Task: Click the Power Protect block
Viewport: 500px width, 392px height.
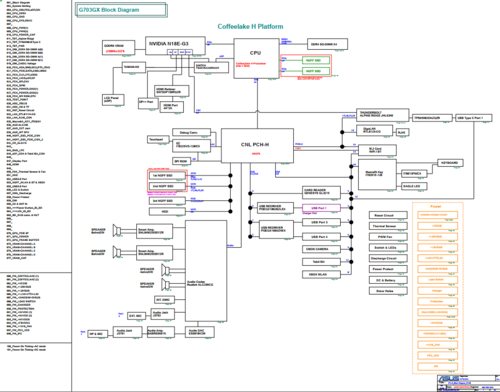Action: [388, 269]
